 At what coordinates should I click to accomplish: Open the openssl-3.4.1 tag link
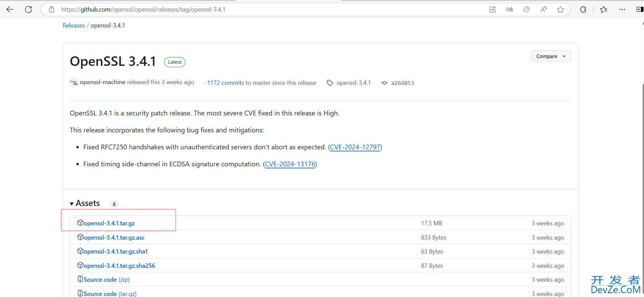tap(354, 83)
